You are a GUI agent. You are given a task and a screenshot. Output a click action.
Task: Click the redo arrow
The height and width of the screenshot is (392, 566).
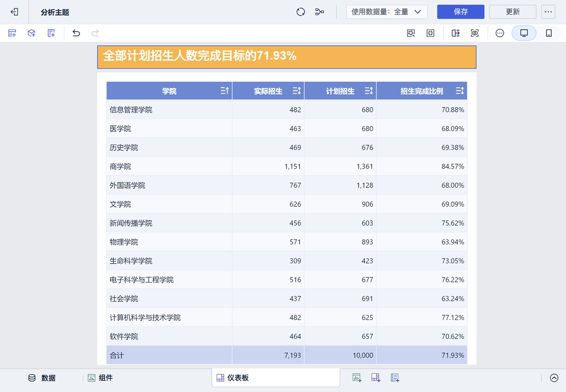click(x=95, y=33)
